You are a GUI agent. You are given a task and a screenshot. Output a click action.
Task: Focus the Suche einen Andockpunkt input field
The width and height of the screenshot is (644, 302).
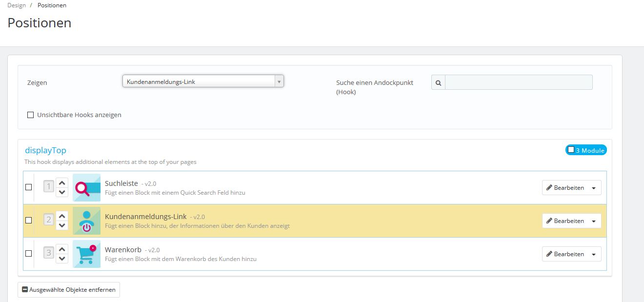[519, 82]
